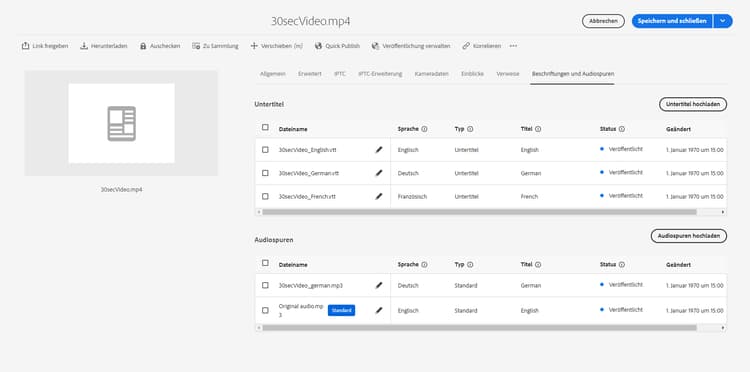This screenshot has width=750, height=372.
Task: Check the 30secVideo_English.vtt row checkbox
Action: click(265, 150)
